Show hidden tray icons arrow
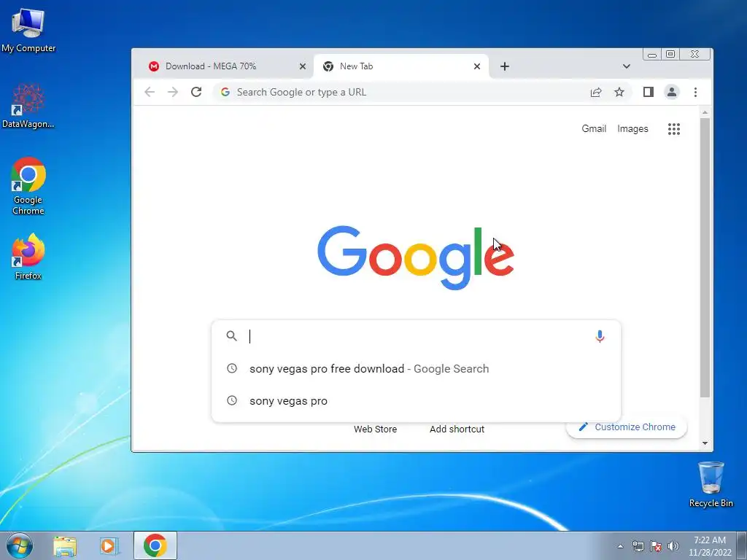 coord(620,546)
